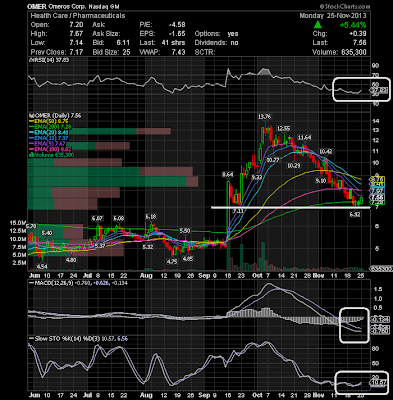393x400 pixels.
Task: Click the 11.64 price label
Action: click(x=304, y=137)
